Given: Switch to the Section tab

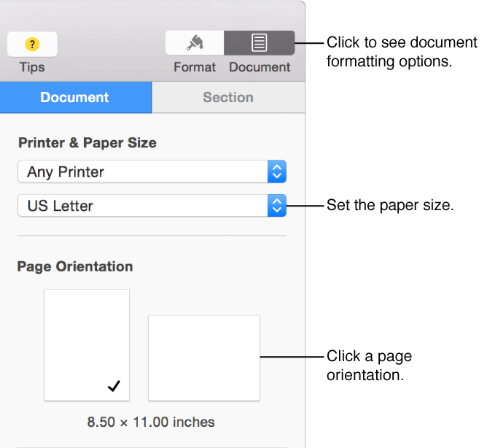Looking at the screenshot, I should point(228,97).
